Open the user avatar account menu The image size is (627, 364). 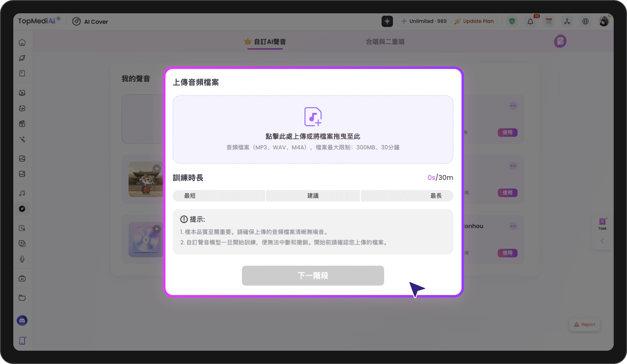point(603,21)
